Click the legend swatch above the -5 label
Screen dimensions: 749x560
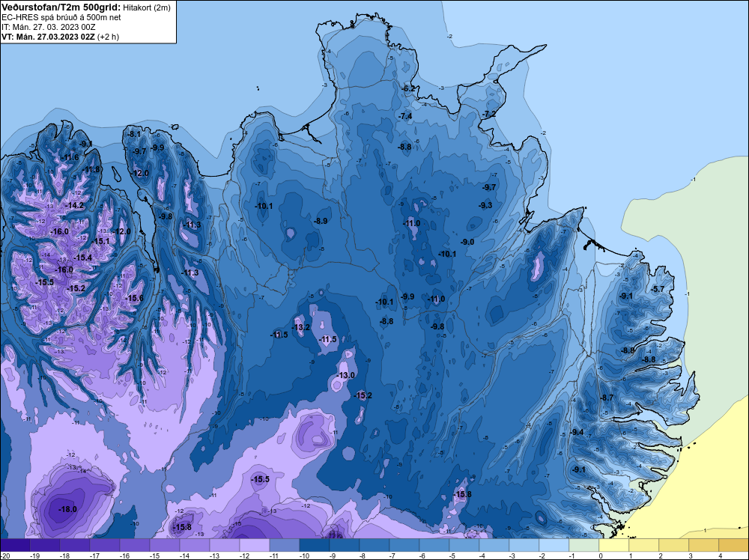pos(464,545)
